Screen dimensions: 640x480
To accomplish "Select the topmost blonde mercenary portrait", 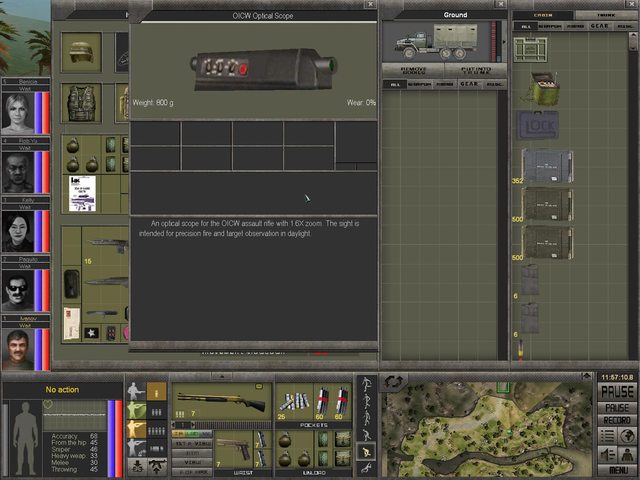I will pos(18,113).
